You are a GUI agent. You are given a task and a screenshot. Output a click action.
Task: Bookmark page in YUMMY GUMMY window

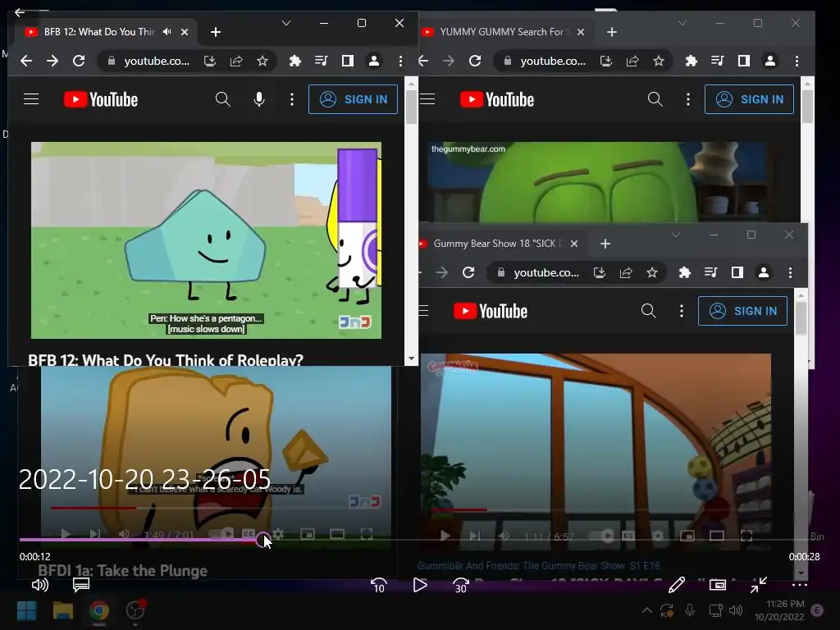659,61
